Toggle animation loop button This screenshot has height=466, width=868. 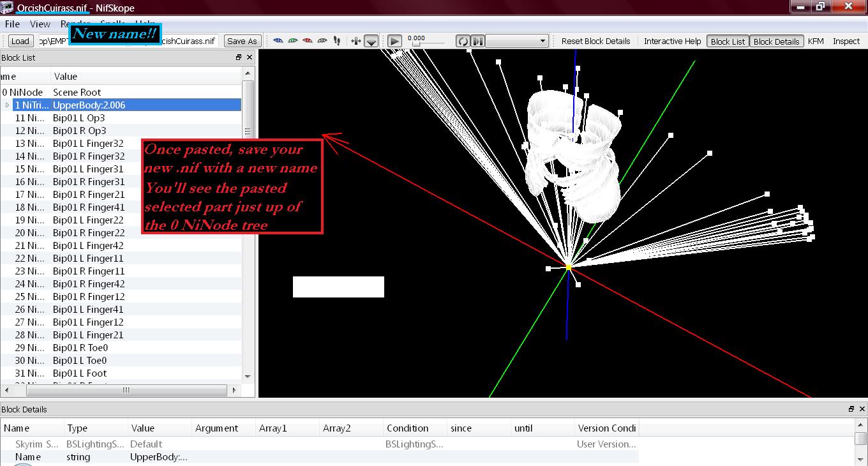463,41
